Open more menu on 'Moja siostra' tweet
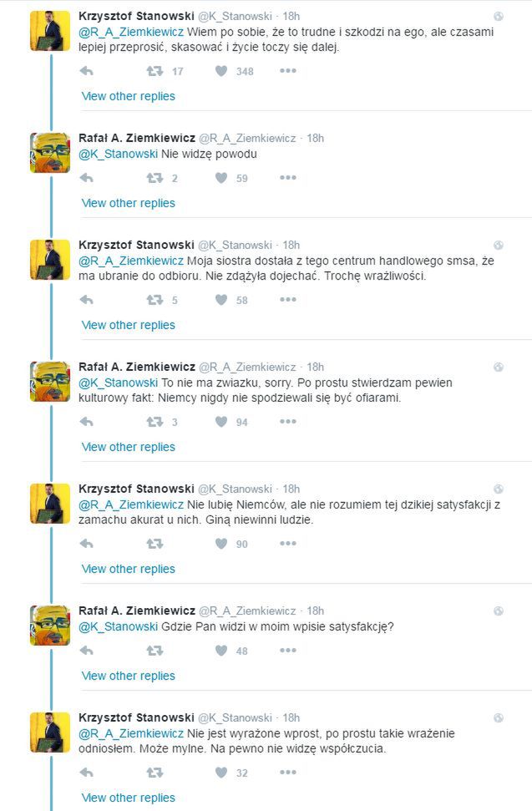Viewport: 532px width, 811px height. coord(287,300)
